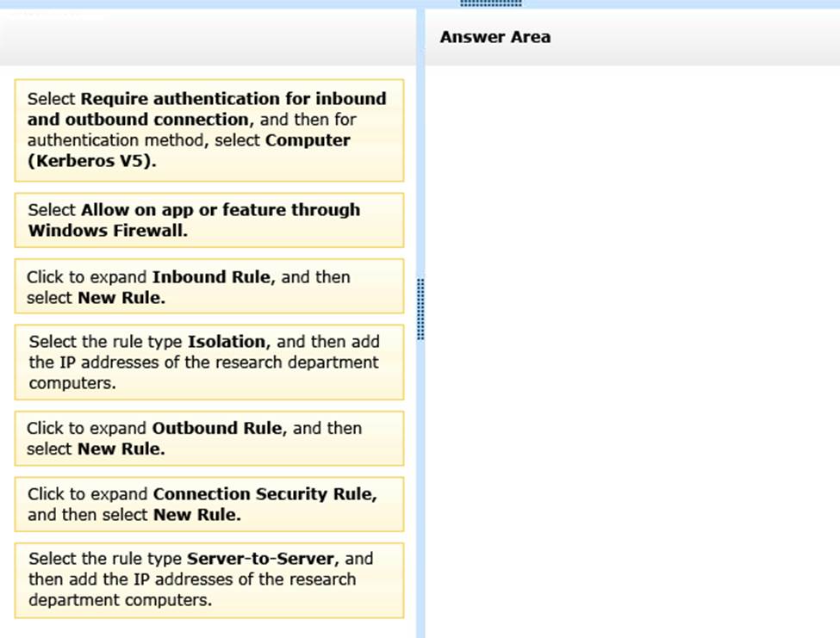This screenshot has width=840, height=638.
Task: Click the dotted horizontal grip at top
Action: click(491, 3)
